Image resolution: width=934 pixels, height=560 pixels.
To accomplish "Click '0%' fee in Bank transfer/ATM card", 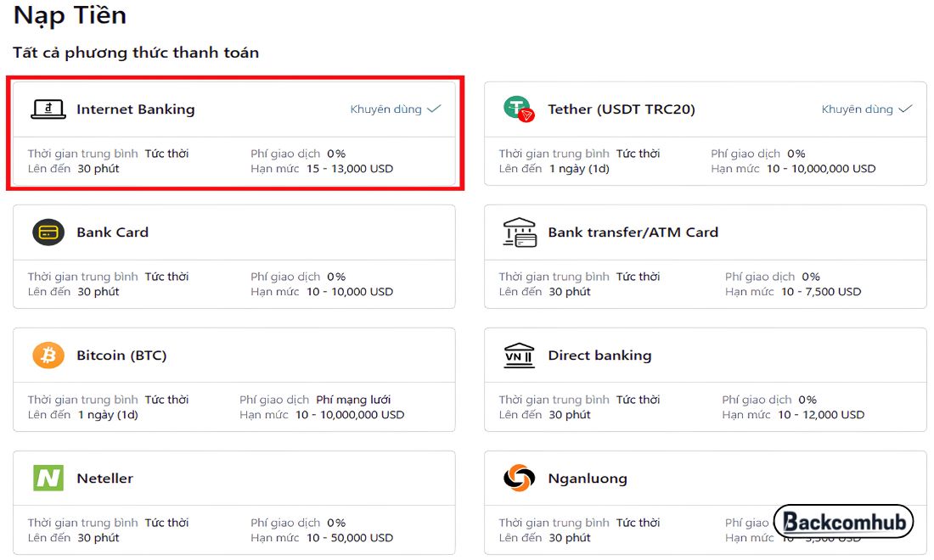I will coord(811,277).
